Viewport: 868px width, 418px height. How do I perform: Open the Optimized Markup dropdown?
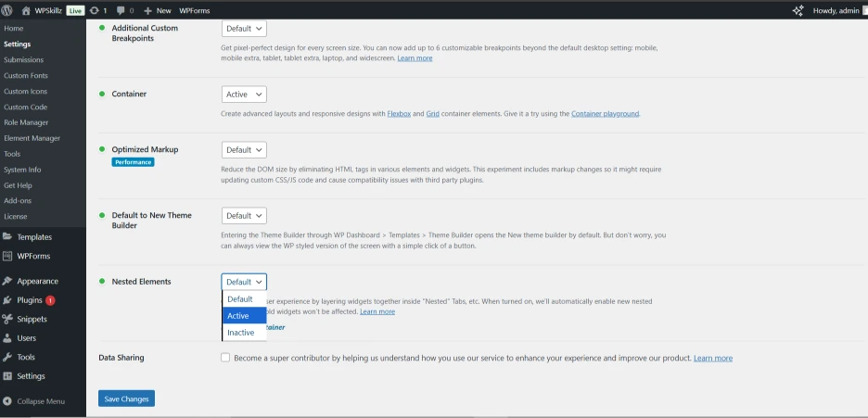pos(244,150)
